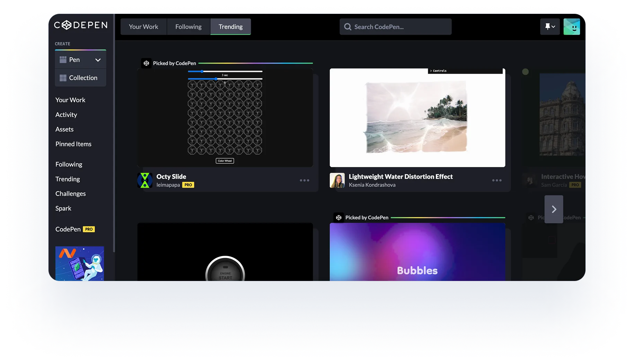Open Lightweight Water Distortion Effect title

tap(400, 176)
